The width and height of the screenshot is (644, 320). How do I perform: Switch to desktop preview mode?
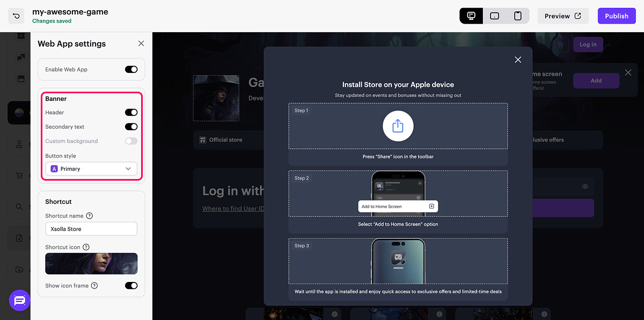tap(471, 16)
